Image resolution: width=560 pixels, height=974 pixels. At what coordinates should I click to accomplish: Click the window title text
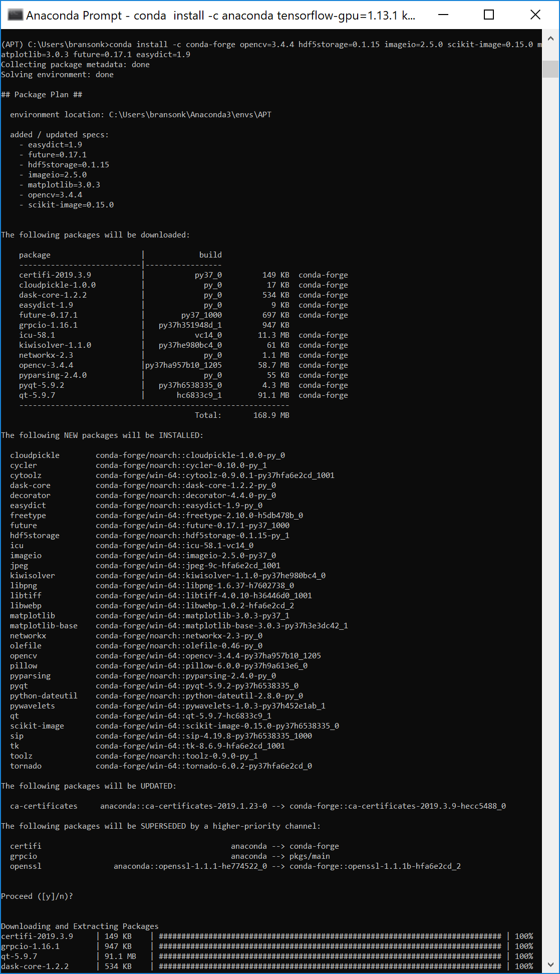coord(220,16)
